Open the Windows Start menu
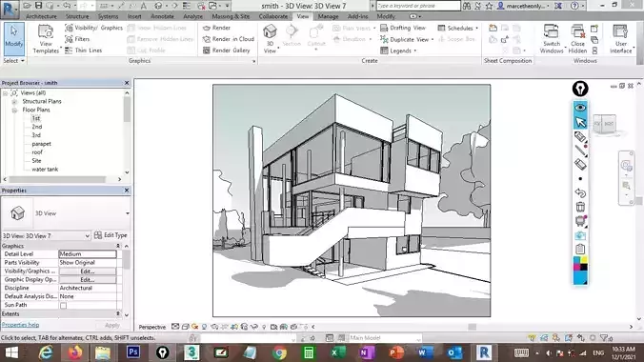This screenshot has width=644, height=362. (x=11, y=352)
